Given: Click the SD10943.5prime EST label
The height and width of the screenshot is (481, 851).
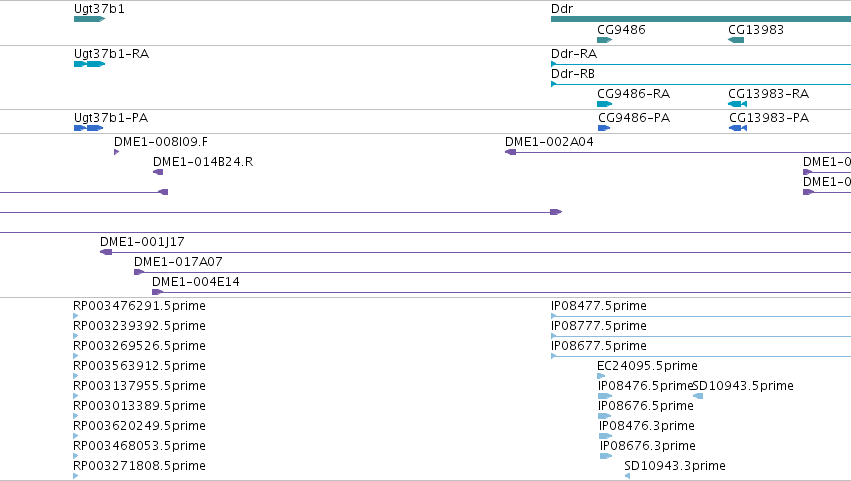Looking at the screenshot, I should coord(744,386).
